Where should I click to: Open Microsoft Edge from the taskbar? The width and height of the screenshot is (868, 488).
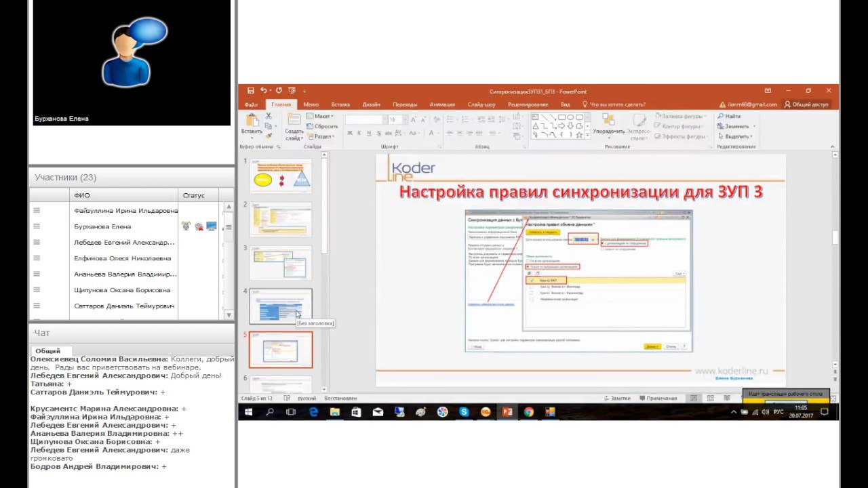313,412
